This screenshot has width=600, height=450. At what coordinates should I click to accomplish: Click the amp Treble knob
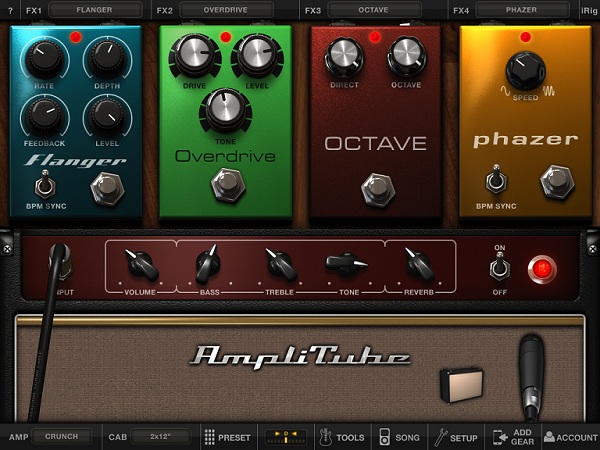pos(281,265)
